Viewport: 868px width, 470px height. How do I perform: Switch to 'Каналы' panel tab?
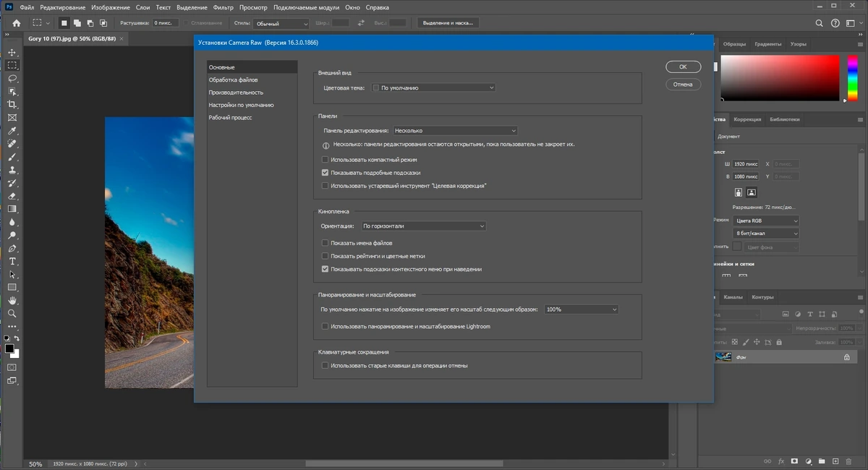coord(733,297)
